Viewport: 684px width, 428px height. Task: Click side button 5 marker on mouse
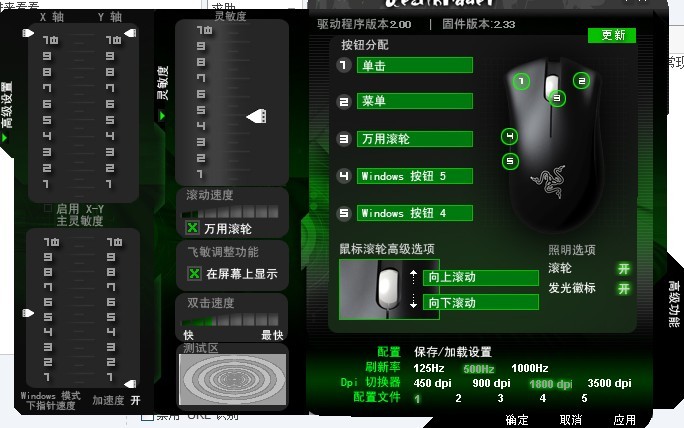coord(510,161)
